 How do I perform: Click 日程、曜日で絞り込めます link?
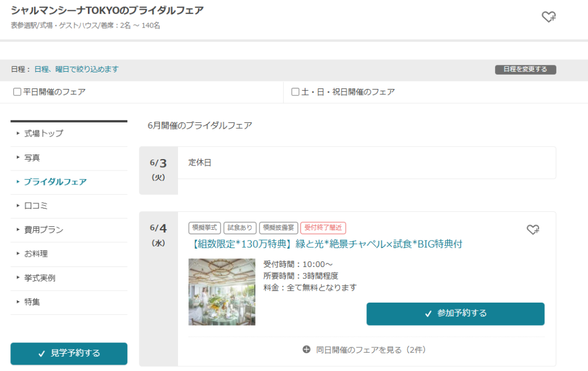click(76, 69)
